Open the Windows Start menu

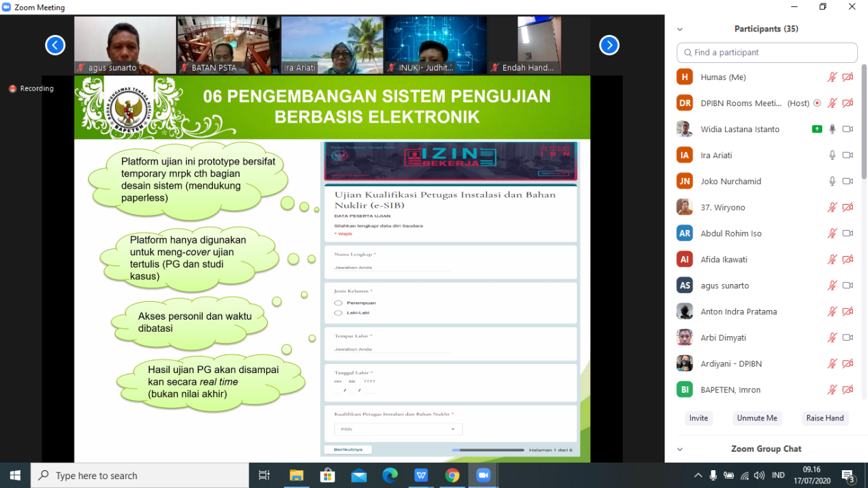15,475
